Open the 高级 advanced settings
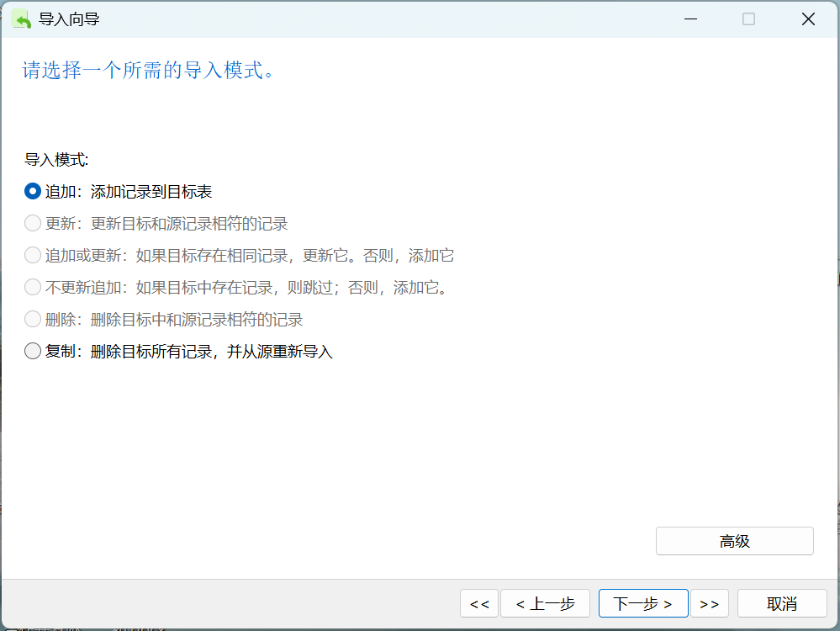840x631 pixels. coord(734,541)
